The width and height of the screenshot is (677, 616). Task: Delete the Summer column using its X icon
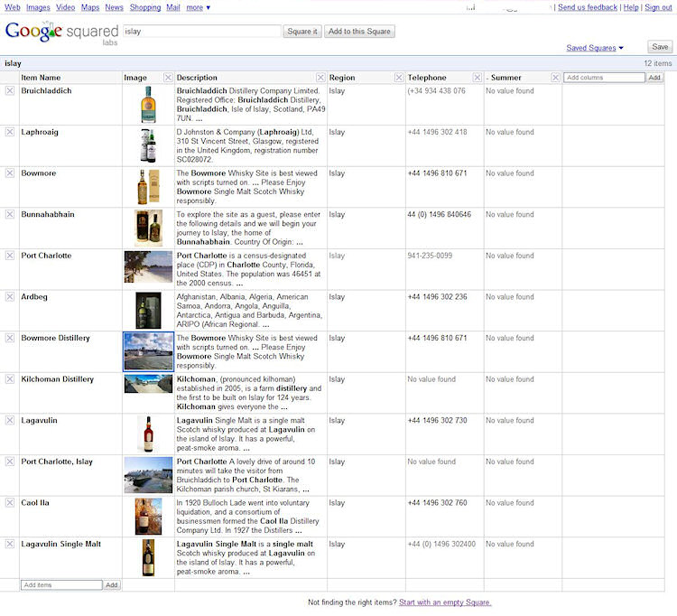[555, 78]
